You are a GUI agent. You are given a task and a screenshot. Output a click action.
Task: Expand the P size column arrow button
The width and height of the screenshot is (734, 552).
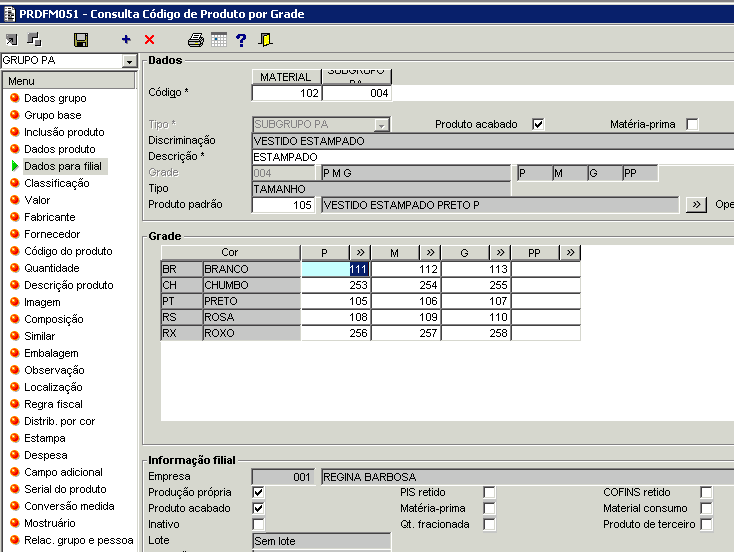[x=361, y=253]
